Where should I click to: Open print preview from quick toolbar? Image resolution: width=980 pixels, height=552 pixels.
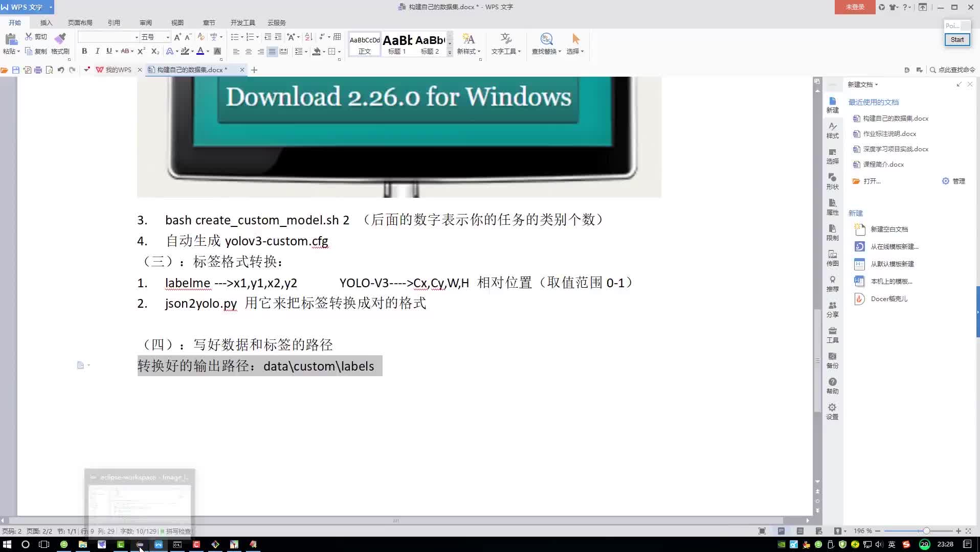coord(49,70)
